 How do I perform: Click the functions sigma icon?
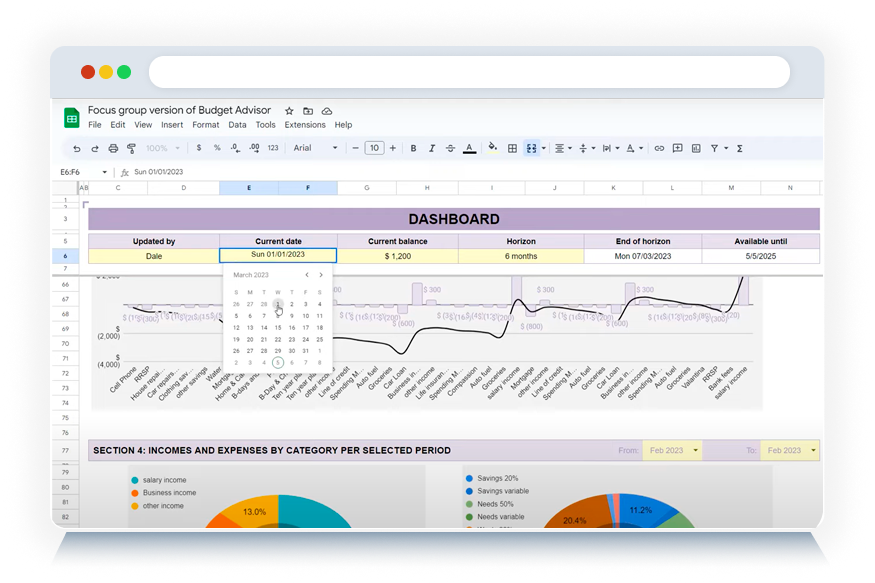pyautogui.click(x=739, y=148)
